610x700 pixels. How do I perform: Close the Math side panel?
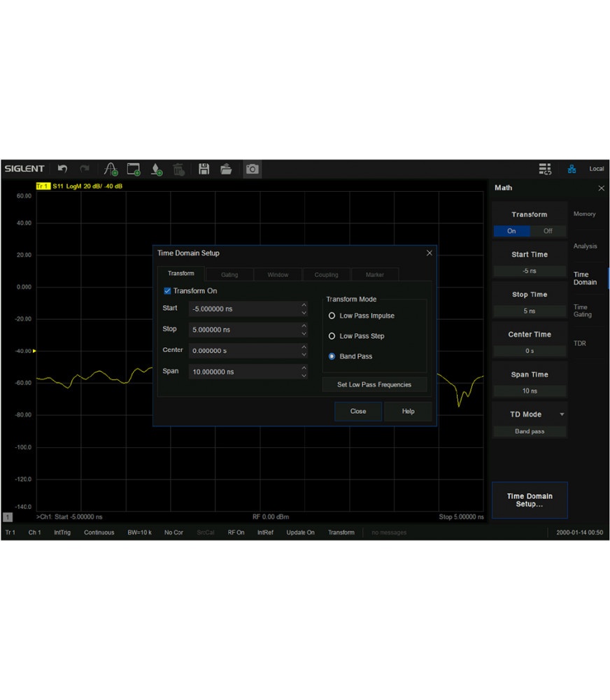[x=601, y=188]
